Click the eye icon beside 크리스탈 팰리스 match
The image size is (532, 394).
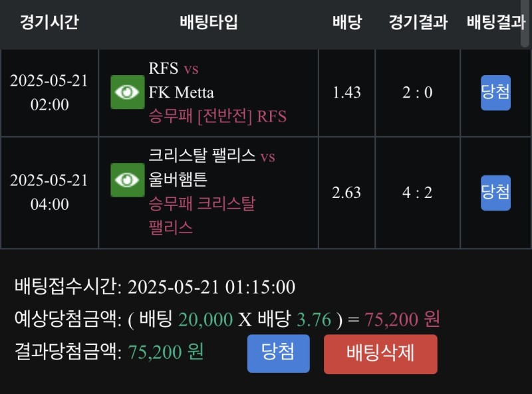127,180
